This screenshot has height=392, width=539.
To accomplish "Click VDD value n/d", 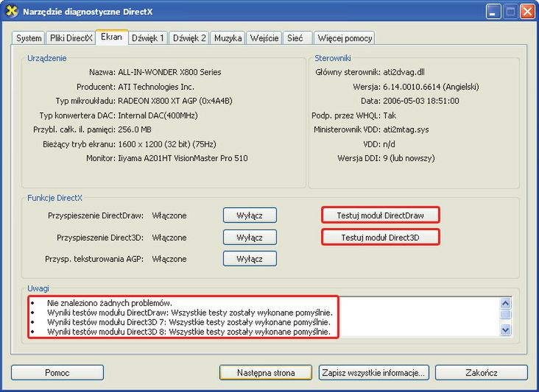I will pyautogui.click(x=389, y=144).
